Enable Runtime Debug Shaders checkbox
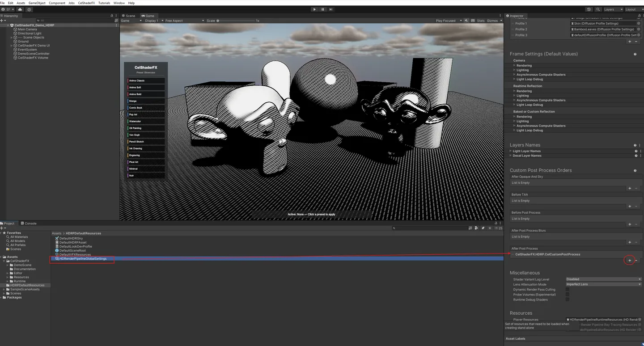Screen dimensions: 644x346 coord(568,300)
